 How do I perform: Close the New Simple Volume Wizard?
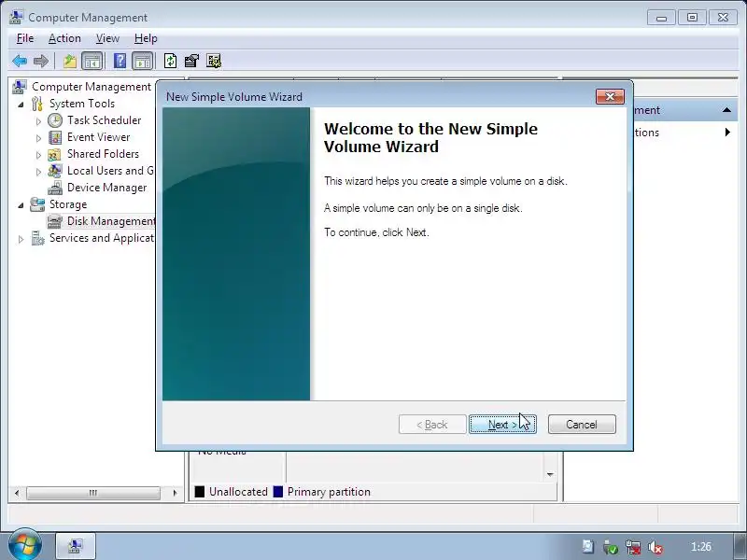[x=610, y=97]
